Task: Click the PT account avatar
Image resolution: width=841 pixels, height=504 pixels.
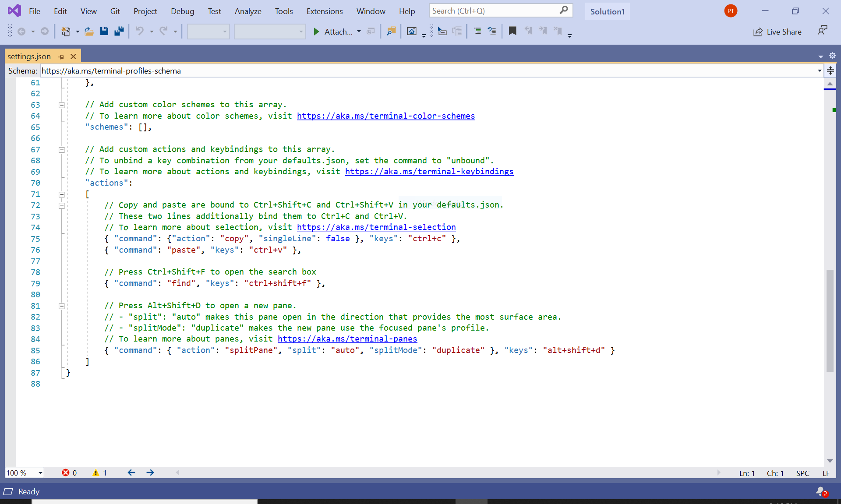Action: [731, 11]
